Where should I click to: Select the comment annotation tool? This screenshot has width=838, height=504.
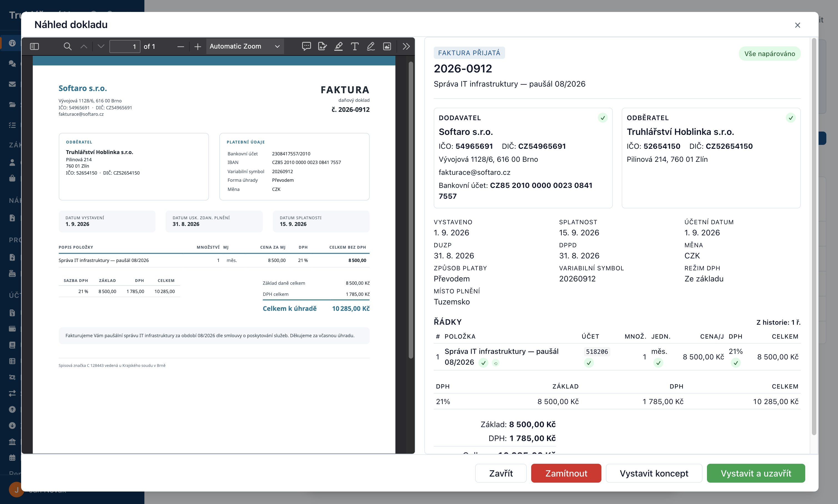306,46
